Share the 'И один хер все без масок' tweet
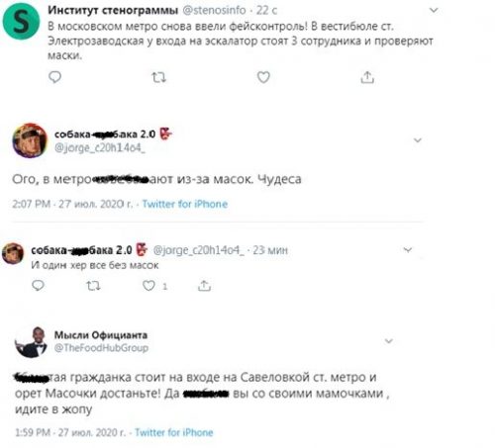The image size is (495, 448). click(x=204, y=286)
